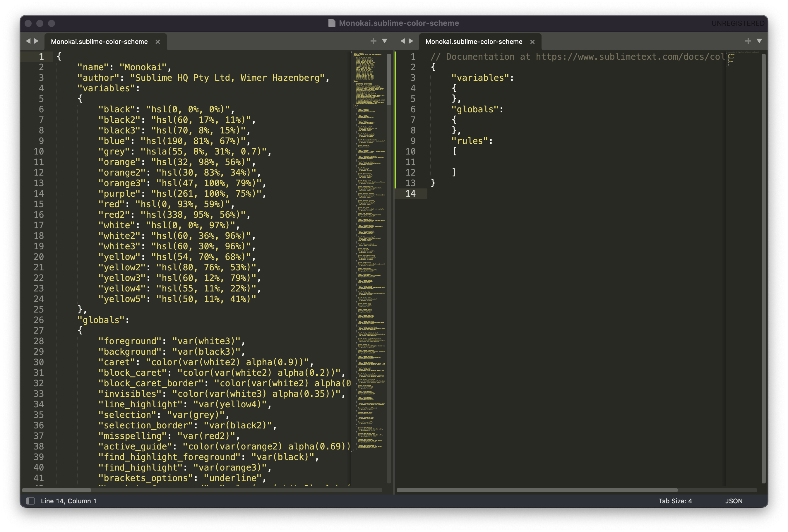Click "variables": key in right pane
788x532 pixels.
point(482,78)
